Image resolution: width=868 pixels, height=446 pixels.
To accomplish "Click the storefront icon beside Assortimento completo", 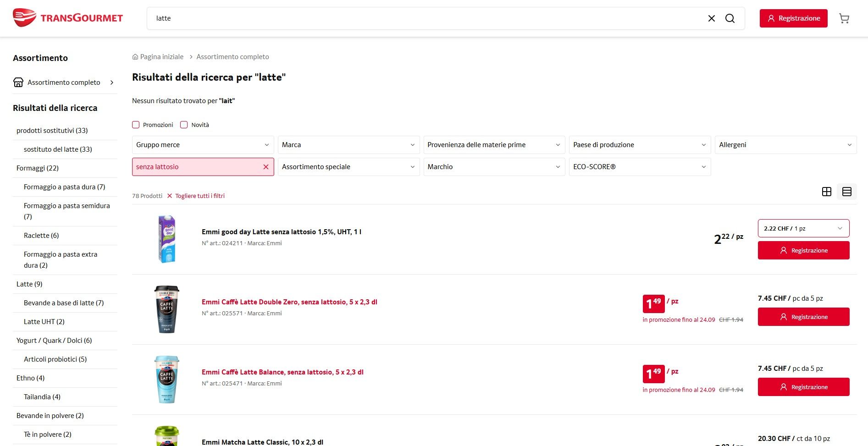I will coord(18,83).
